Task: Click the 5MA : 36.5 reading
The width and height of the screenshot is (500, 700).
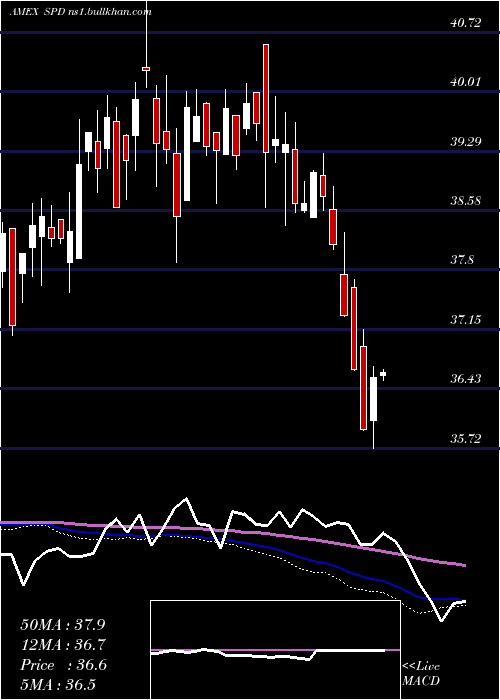Action: tap(58, 685)
